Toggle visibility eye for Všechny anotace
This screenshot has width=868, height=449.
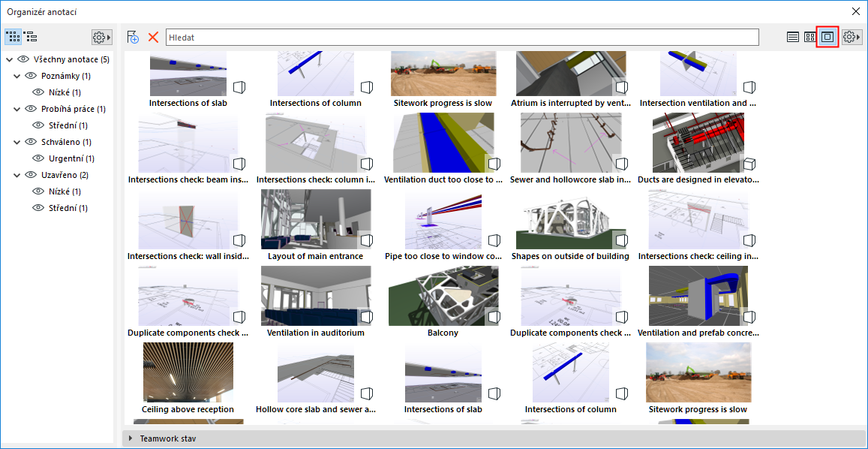click(x=23, y=59)
